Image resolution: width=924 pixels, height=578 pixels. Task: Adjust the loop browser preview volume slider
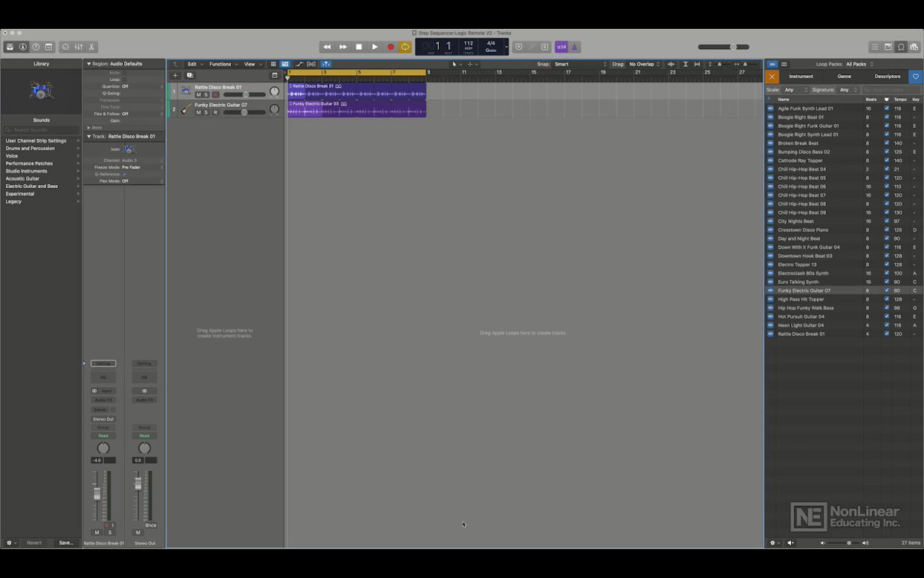pyautogui.click(x=843, y=543)
